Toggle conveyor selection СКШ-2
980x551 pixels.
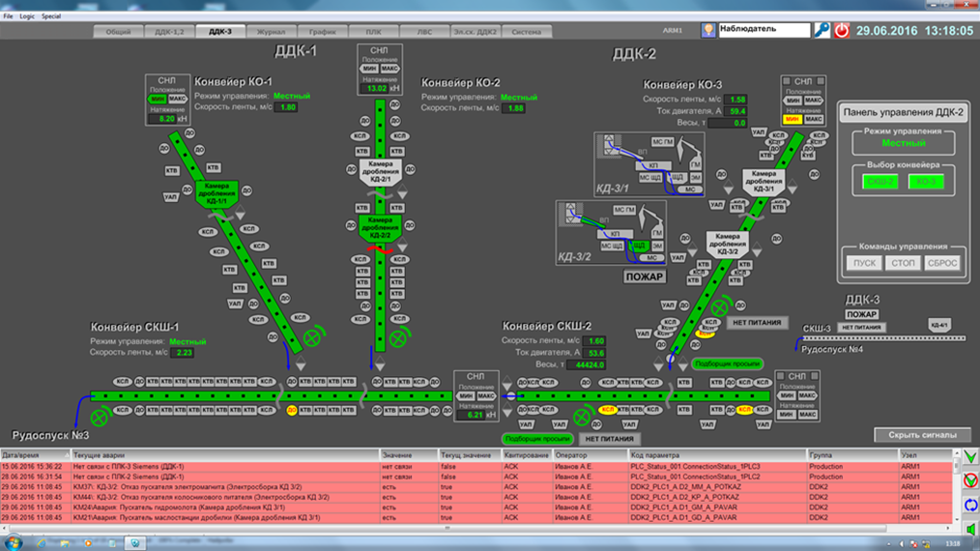pos(879,182)
